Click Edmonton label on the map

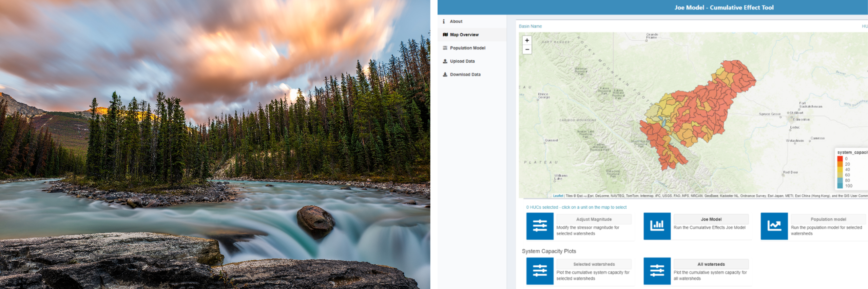click(x=802, y=120)
